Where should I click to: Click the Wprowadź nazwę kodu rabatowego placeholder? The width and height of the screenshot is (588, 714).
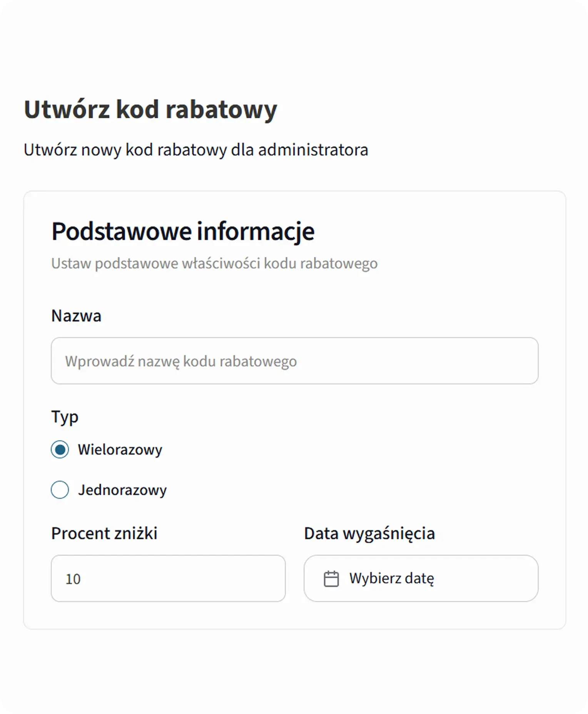[x=181, y=361]
